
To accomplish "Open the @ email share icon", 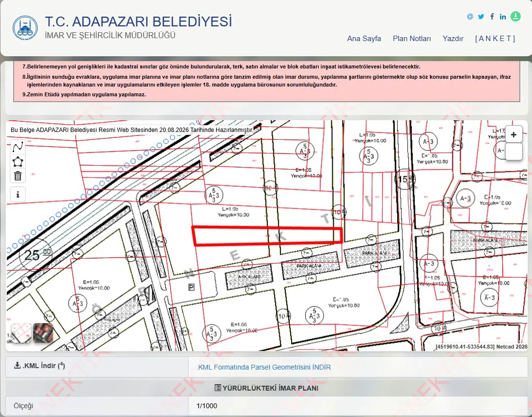I will [x=470, y=17].
